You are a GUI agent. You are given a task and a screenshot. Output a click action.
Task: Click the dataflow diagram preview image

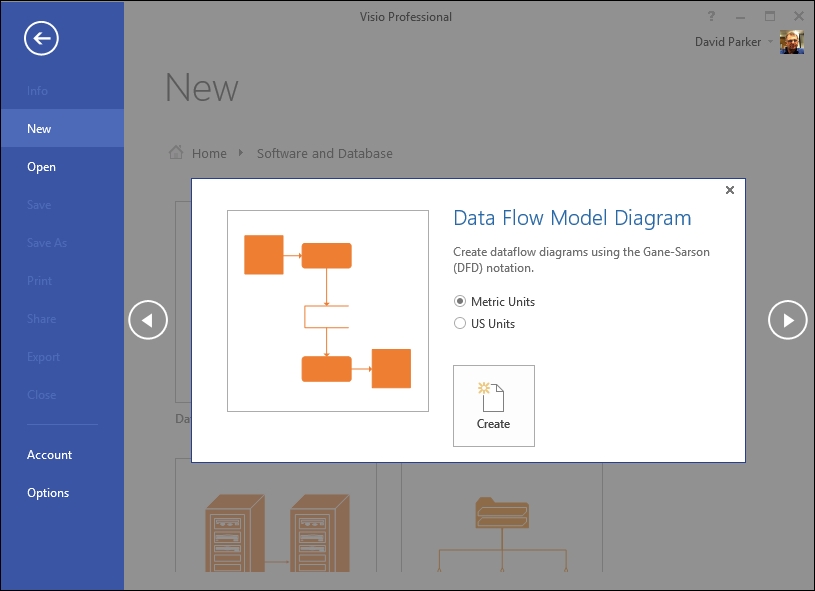click(x=327, y=310)
